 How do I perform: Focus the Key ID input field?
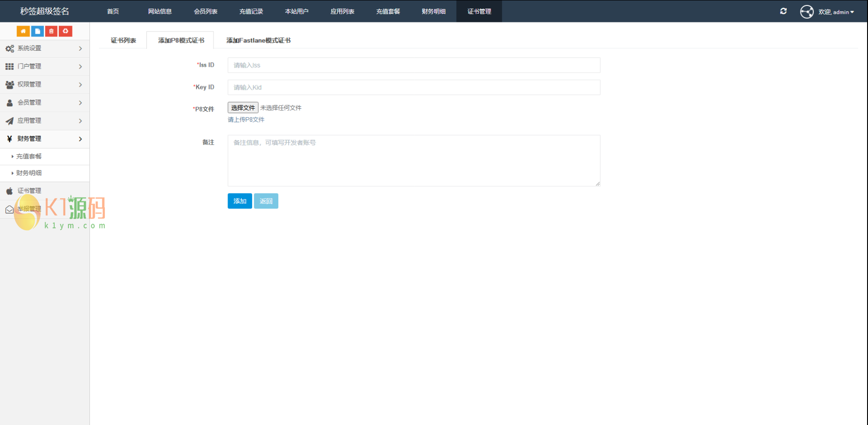414,87
